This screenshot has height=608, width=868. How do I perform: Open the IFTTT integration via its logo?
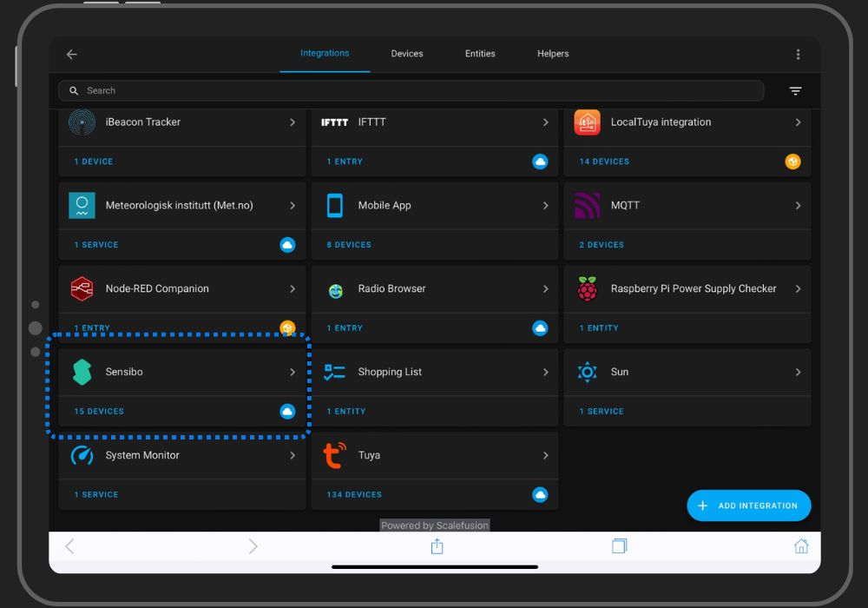click(x=333, y=122)
